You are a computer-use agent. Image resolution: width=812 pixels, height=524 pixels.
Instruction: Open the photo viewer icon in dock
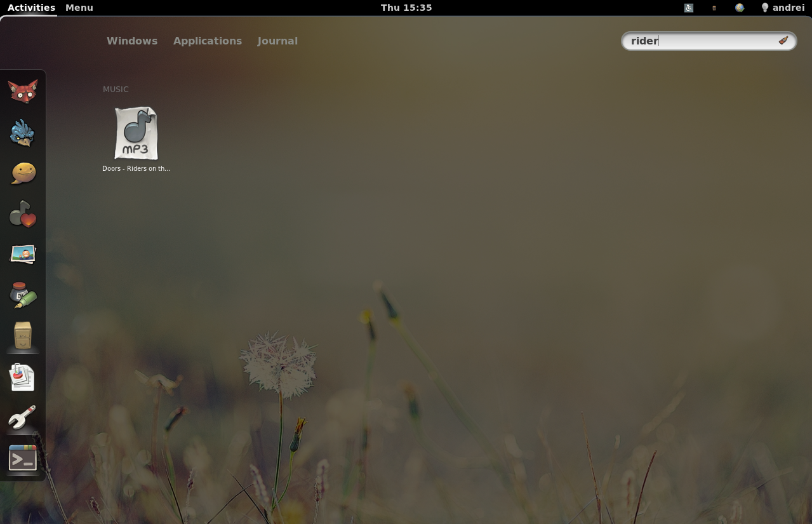23,255
